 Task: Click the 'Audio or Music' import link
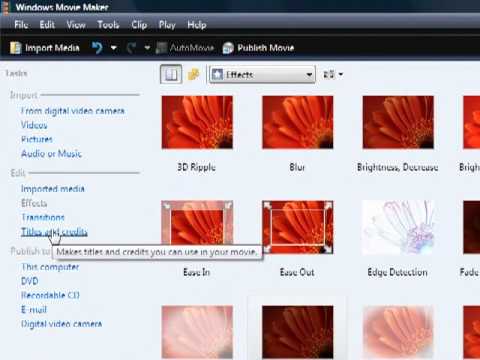[51, 154]
